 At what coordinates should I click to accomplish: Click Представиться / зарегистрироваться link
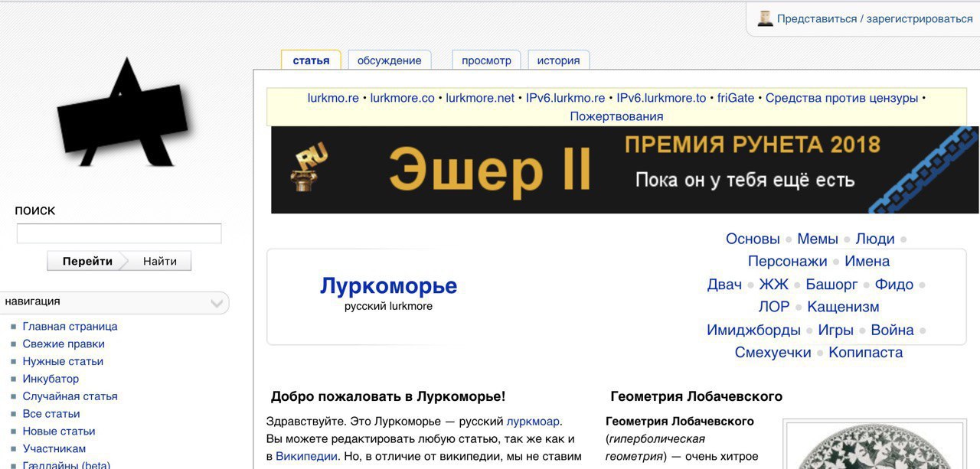874,19
